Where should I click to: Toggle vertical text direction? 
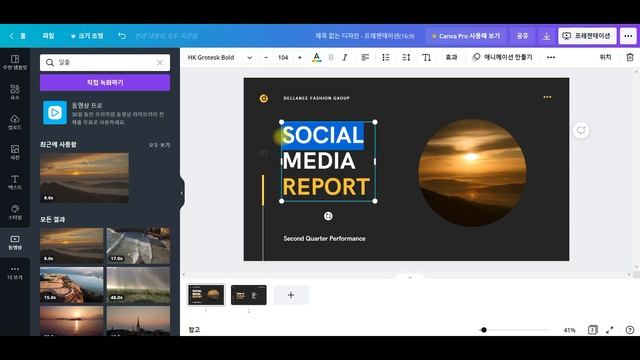427,58
